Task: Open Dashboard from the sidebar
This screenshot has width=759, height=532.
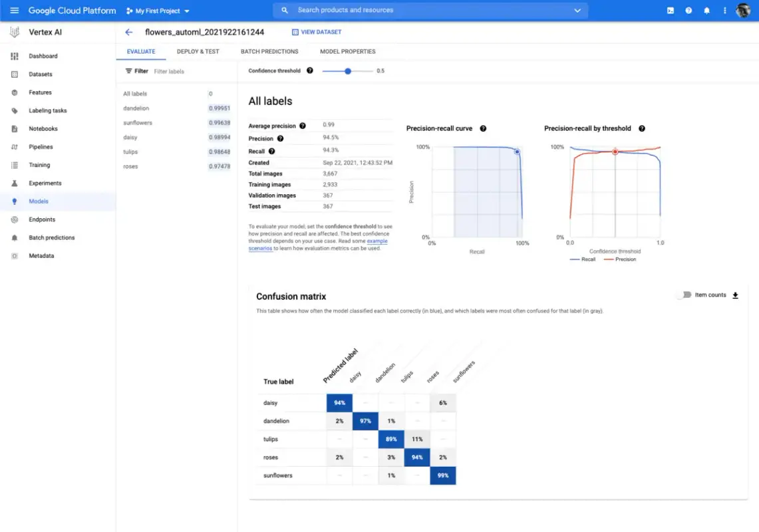Action: 43,56
